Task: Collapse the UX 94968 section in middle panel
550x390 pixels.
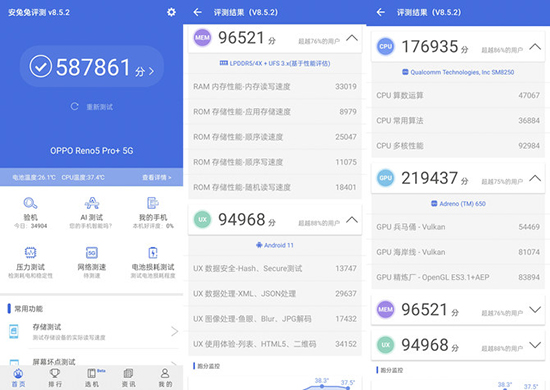Action: [x=352, y=220]
